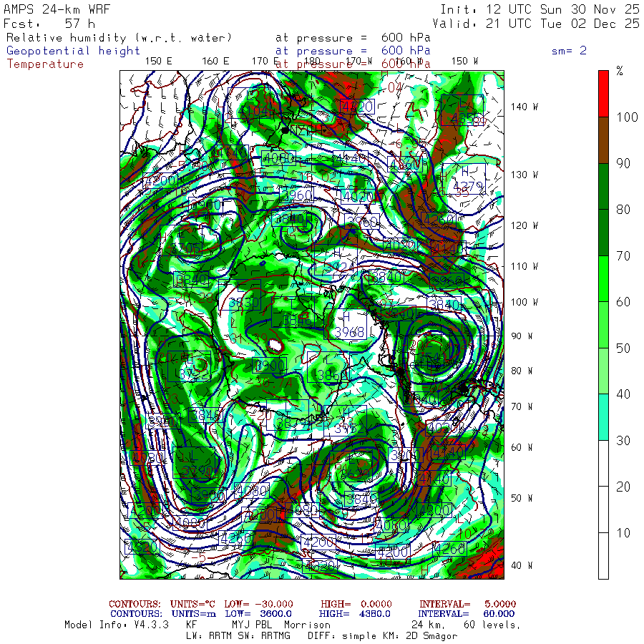Image resolution: width=644 pixels, height=644 pixels.
Task: Click the "LOW= -30.000" temperature contour text
Action: pos(259,604)
